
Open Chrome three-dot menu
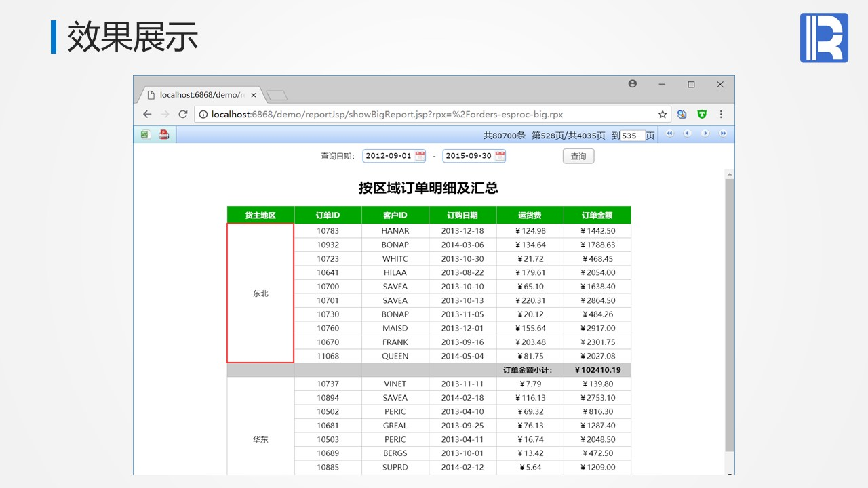721,115
